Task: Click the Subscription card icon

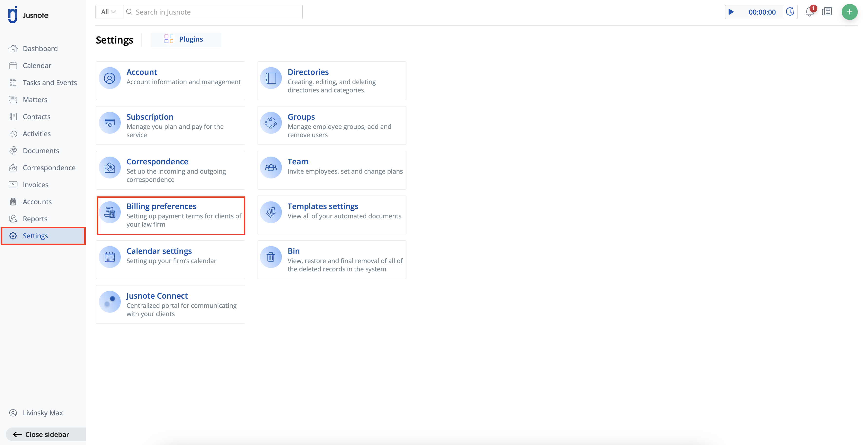Action: coord(110,123)
